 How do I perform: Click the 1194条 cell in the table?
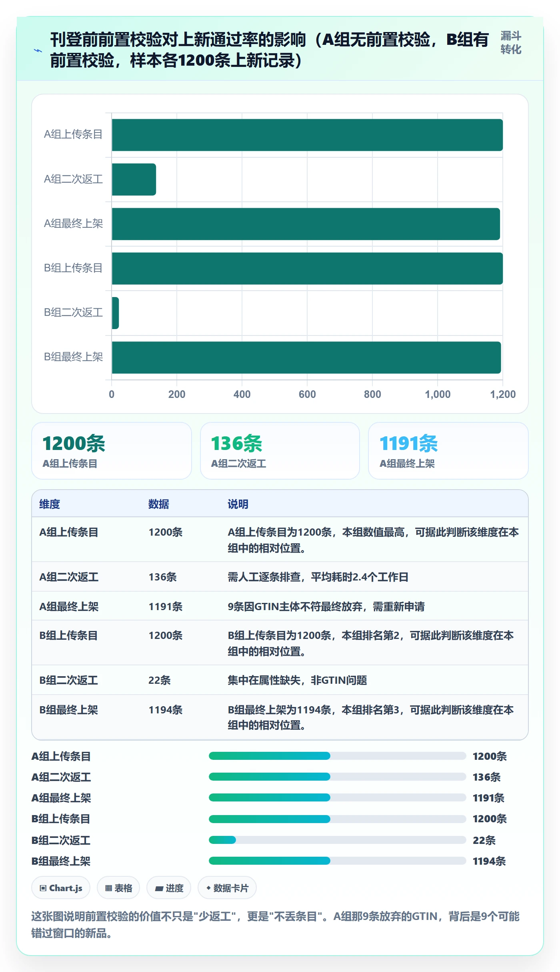[166, 710]
